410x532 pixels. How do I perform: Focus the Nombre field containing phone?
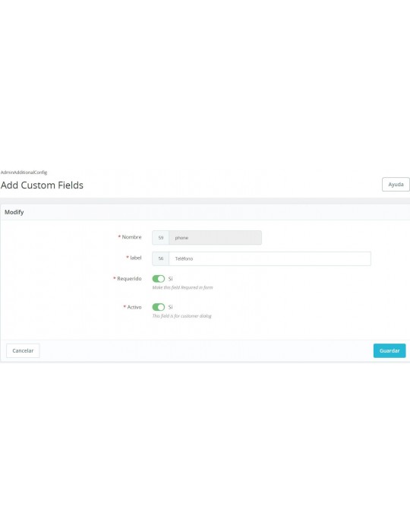pos(215,237)
